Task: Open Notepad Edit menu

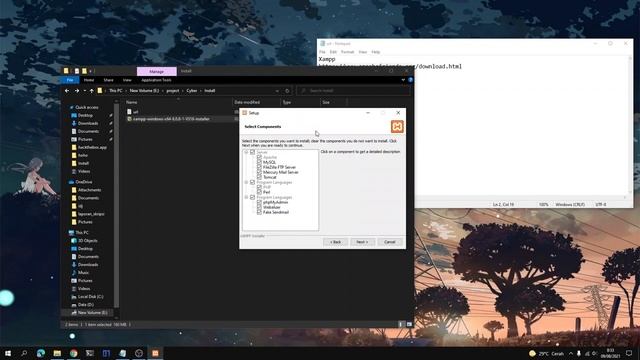Action: coord(333,52)
